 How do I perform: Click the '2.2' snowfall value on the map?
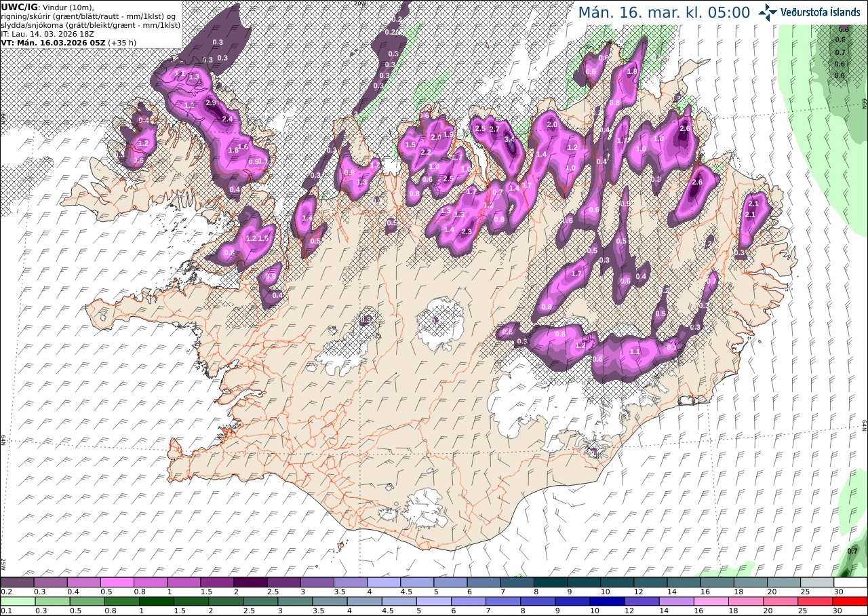[426, 153]
